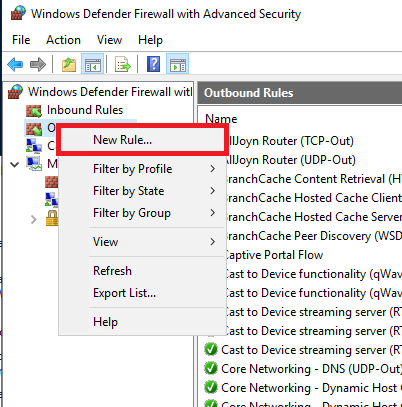The height and width of the screenshot is (407, 402).
Task: Select Filter by Profile entry
Action: click(x=142, y=169)
